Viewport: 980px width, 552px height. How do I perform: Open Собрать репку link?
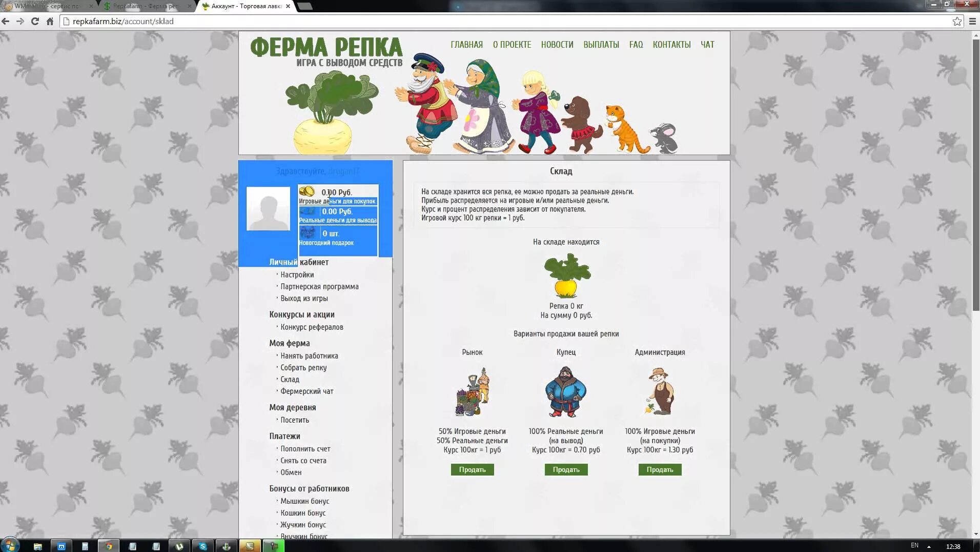[x=303, y=367]
